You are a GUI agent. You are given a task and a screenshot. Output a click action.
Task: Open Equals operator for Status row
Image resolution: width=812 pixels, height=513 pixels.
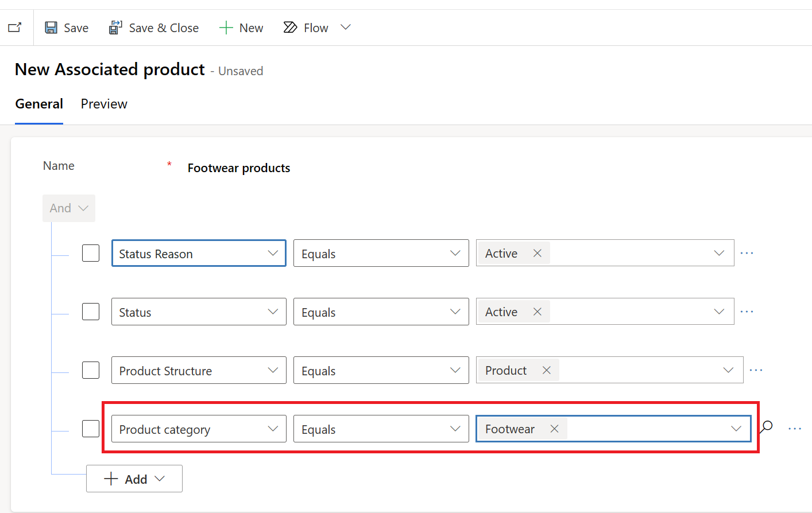pos(381,312)
